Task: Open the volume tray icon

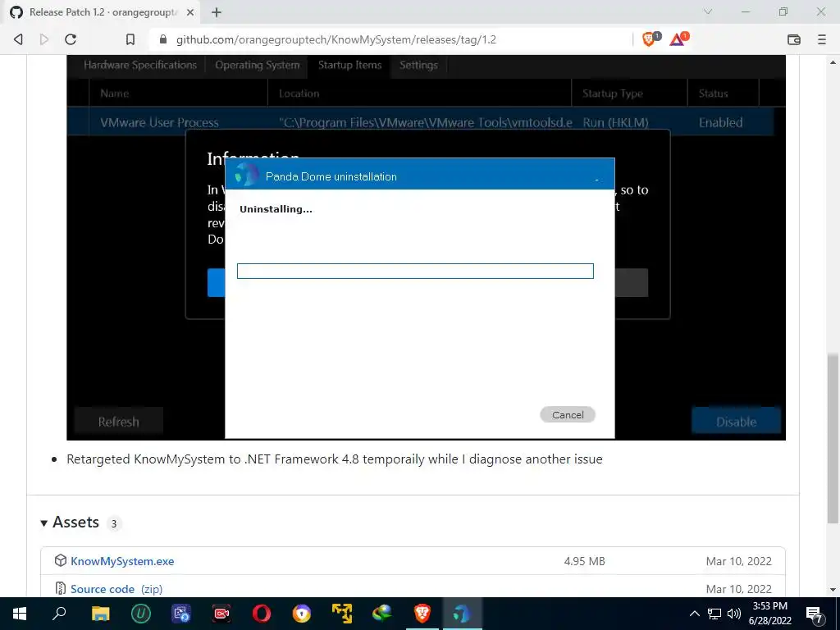Action: [734, 614]
